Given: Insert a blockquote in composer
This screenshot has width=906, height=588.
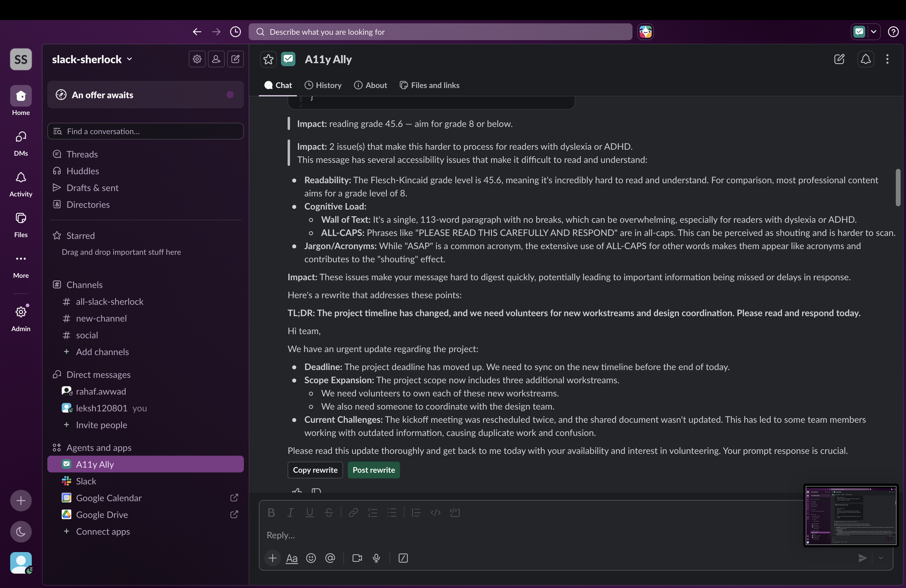Looking at the screenshot, I should coord(416,513).
